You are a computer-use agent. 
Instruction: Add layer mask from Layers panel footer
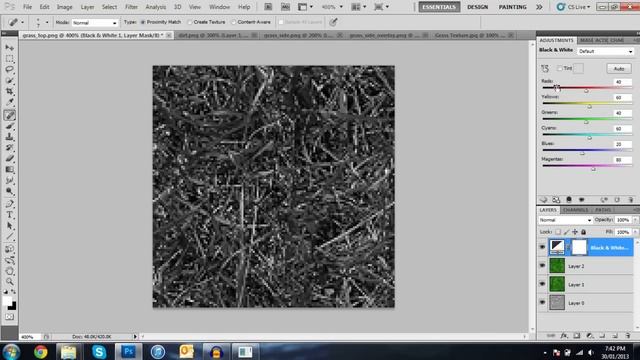tap(577, 336)
